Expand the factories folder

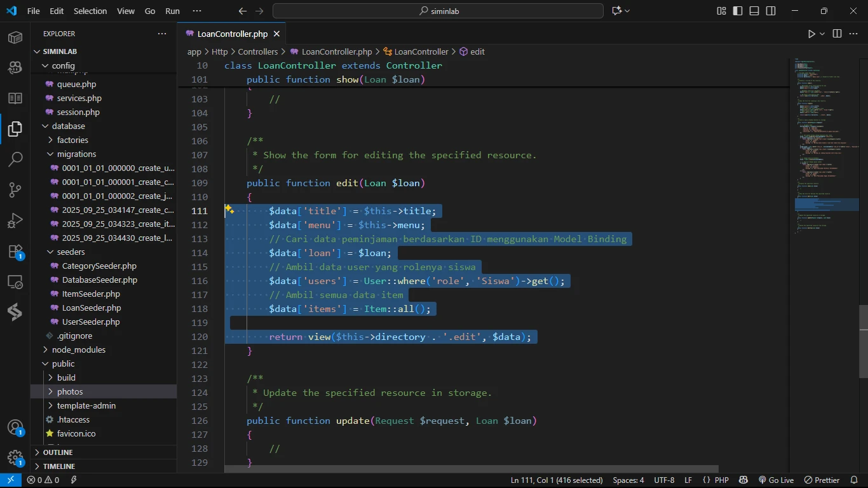(72, 140)
